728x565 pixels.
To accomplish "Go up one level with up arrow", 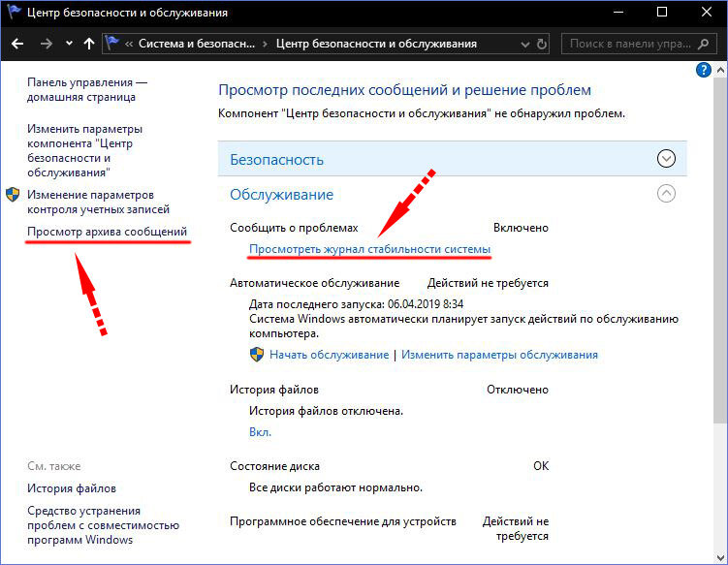I will (88, 45).
